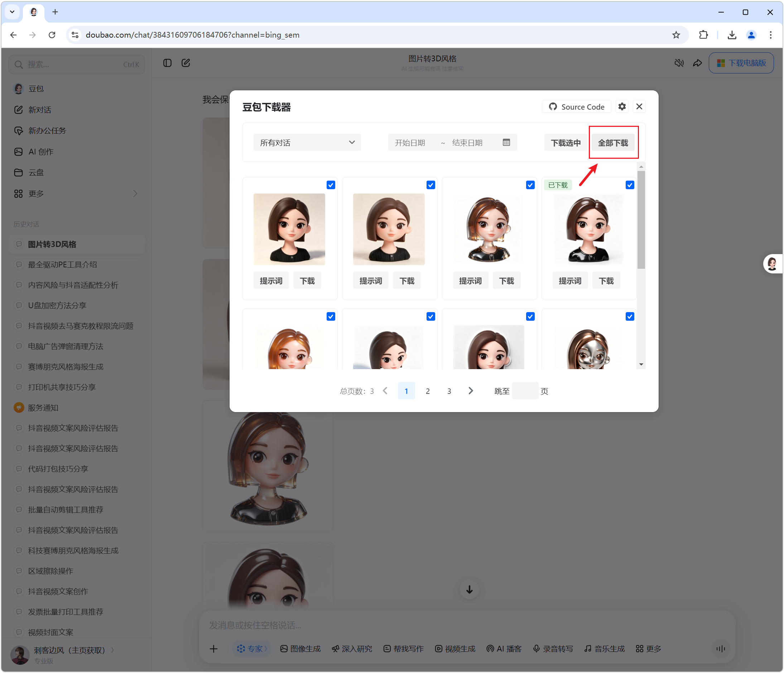Click new chat pencil icon in header

pyautogui.click(x=186, y=63)
